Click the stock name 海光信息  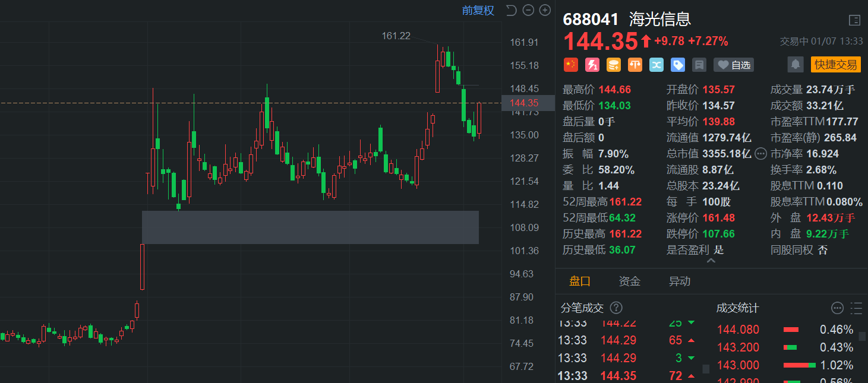659,19
